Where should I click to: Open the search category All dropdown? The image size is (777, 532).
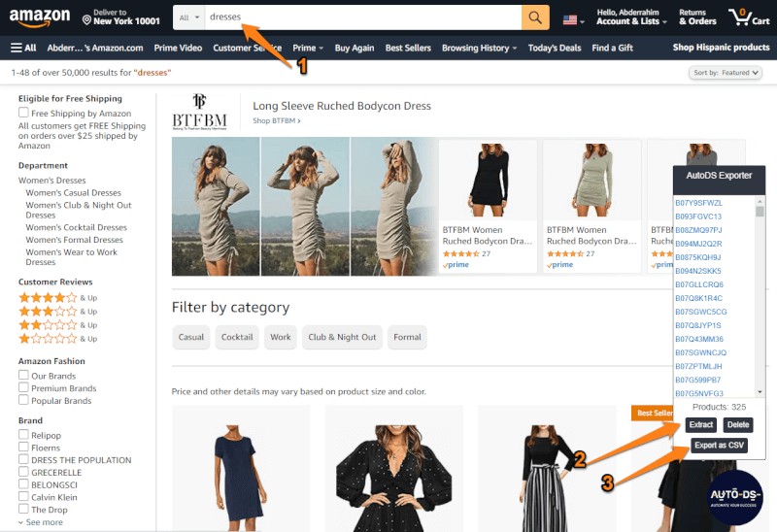tap(188, 17)
